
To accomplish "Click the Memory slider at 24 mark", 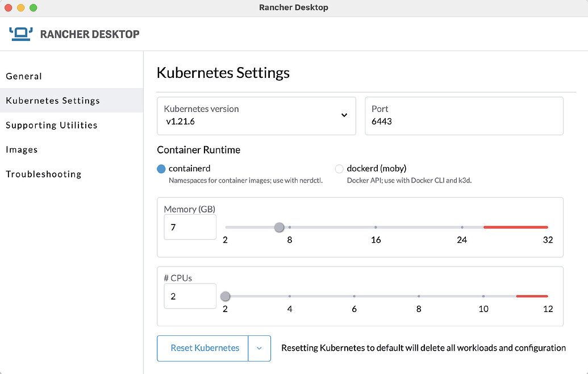I will click(x=462, y=227).
